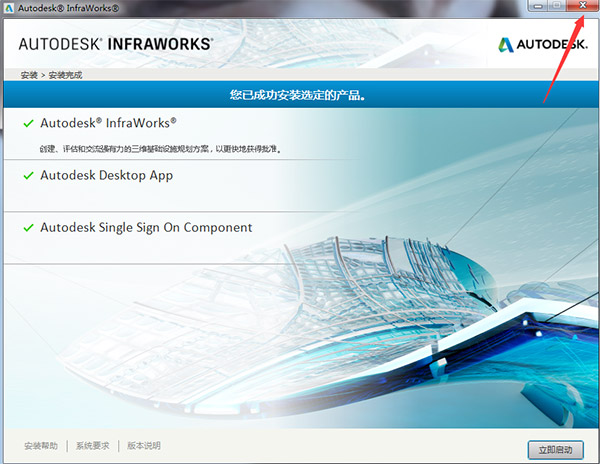The width and height of the screenshot is (600, 464).
Task: Select the Autodesk Desktop App entry
Action: coord(107,175)
